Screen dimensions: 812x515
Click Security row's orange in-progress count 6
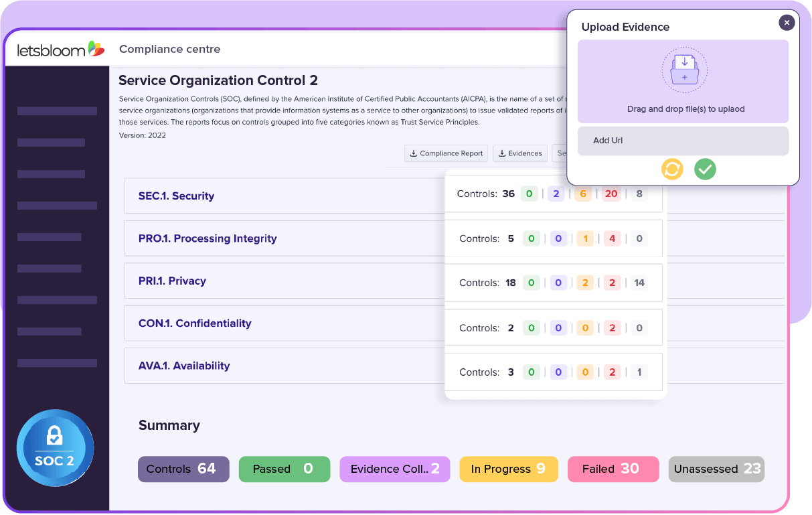pyautogui.click(x=583, y=194)
